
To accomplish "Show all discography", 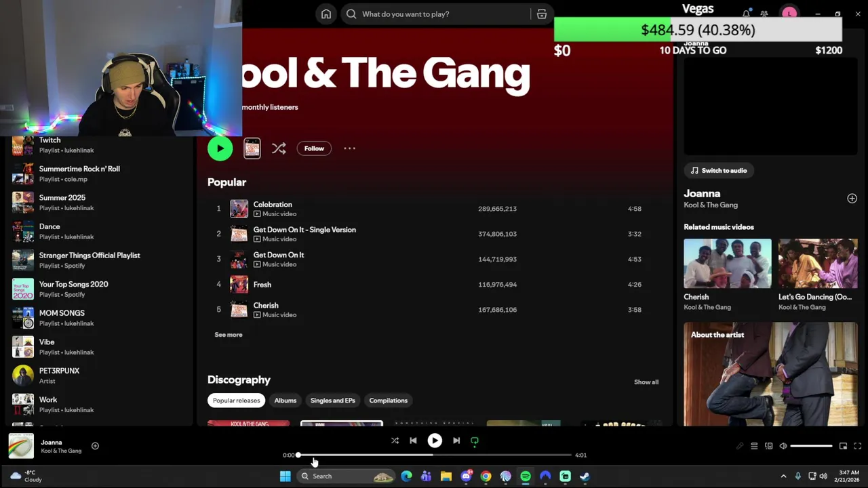I will pyautogui.click(x=646, y=382).
